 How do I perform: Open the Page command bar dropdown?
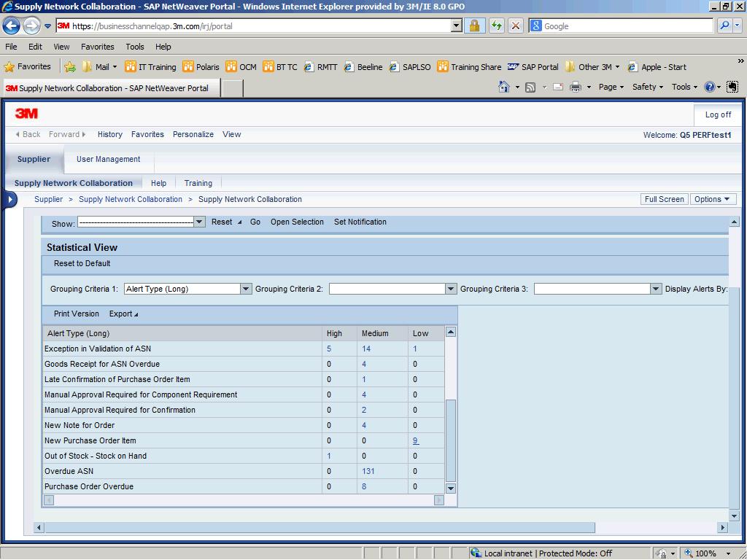click(611, 87)
